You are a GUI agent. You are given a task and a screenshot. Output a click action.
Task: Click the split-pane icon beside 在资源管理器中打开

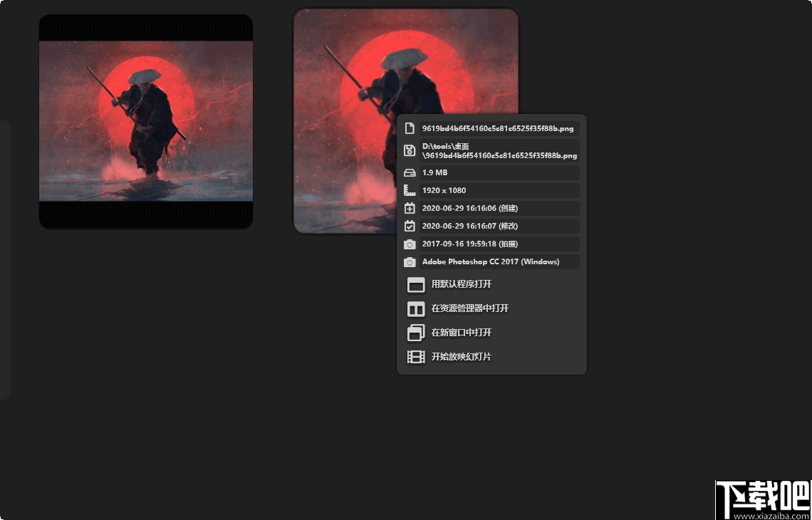(x=414, y=308)
